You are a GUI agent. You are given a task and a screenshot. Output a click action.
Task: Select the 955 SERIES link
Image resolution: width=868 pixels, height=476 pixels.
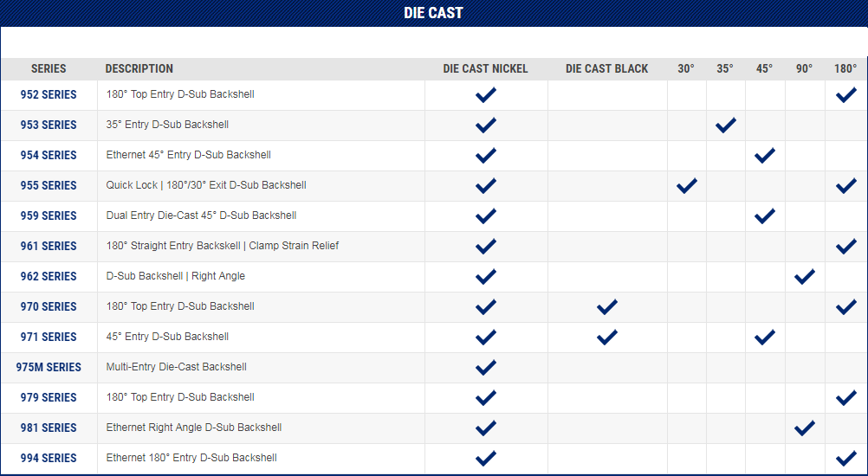pyautogui.click(x=49, y=185)
